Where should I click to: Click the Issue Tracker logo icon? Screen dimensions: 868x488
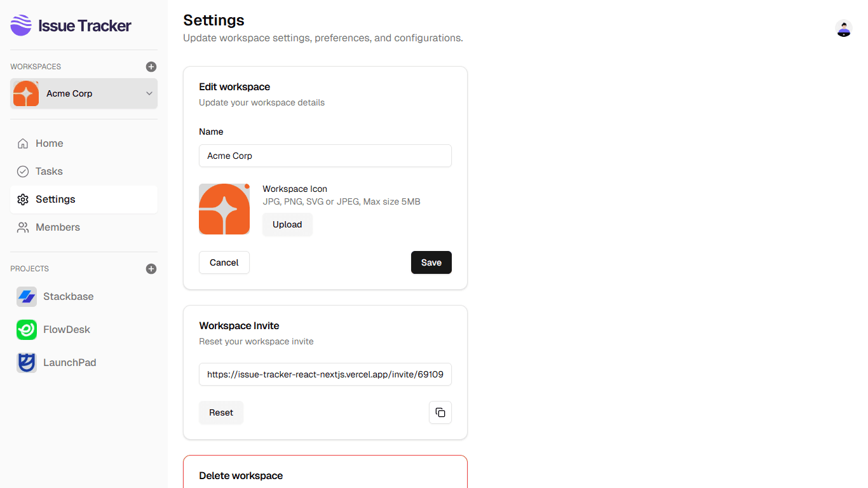[x=20, y=25]
